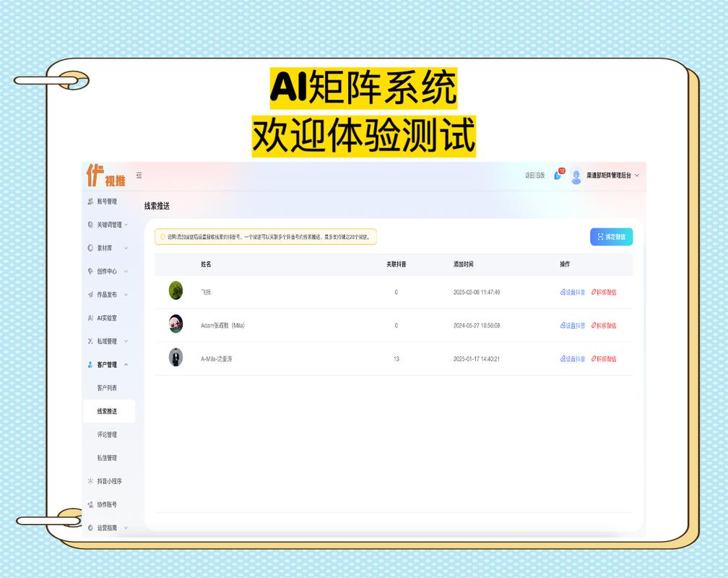Click the 绑定微信 button

tap(611, 237)
